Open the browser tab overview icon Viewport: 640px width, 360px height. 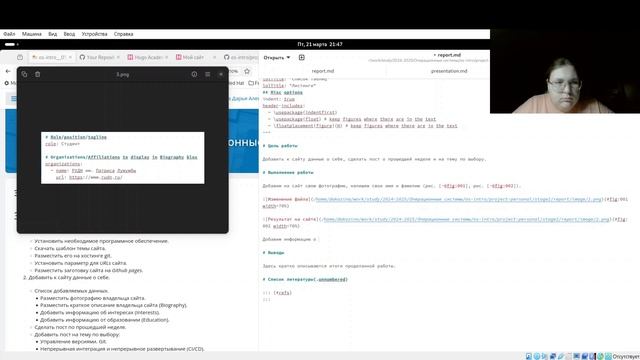tap(20, 58)
